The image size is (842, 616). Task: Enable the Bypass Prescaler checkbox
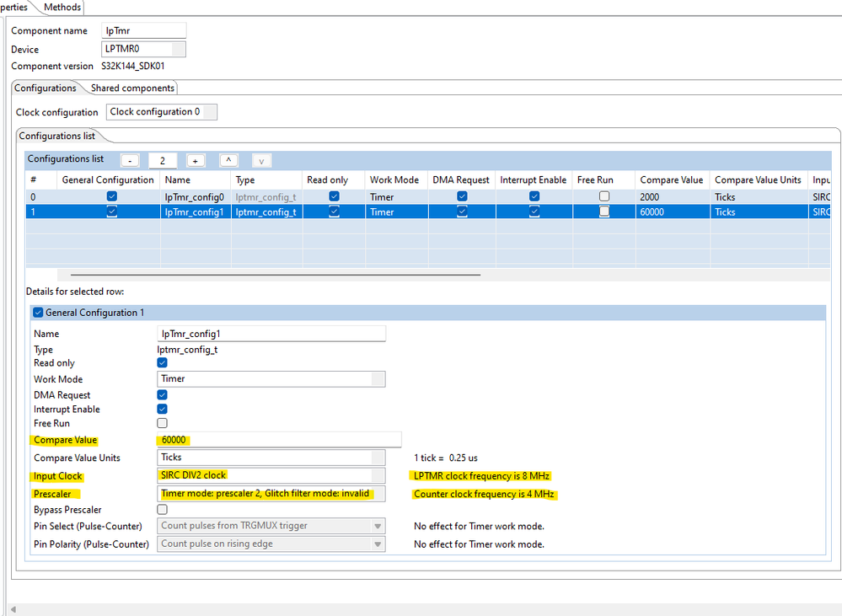pos(162,510)
